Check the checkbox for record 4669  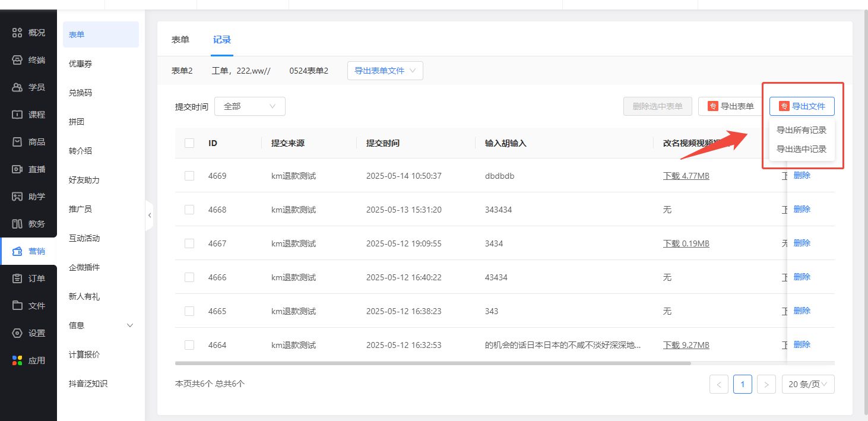(189, 176)
